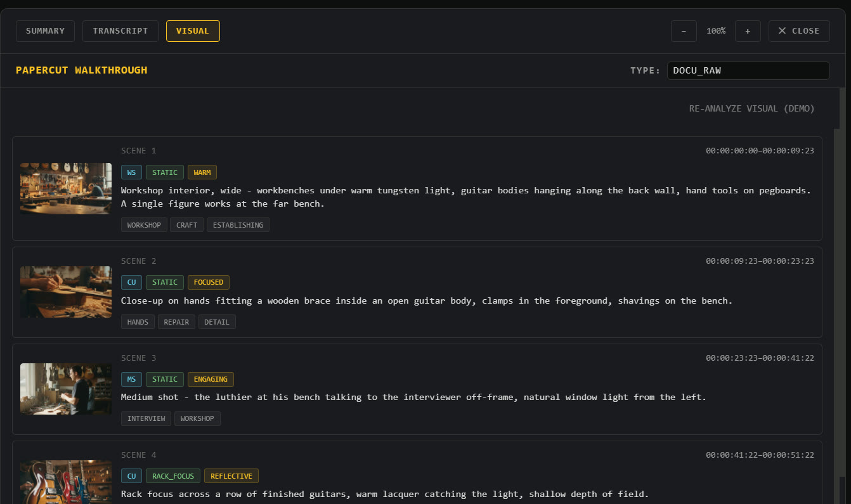
Task: Click the SCENE 4 label
Action: 138,455
